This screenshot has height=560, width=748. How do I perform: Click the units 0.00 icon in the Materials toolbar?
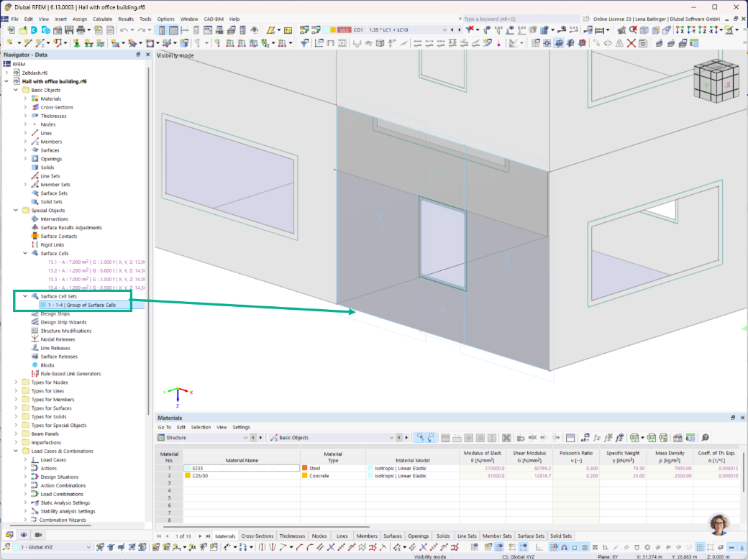click(x=690, y=437)
